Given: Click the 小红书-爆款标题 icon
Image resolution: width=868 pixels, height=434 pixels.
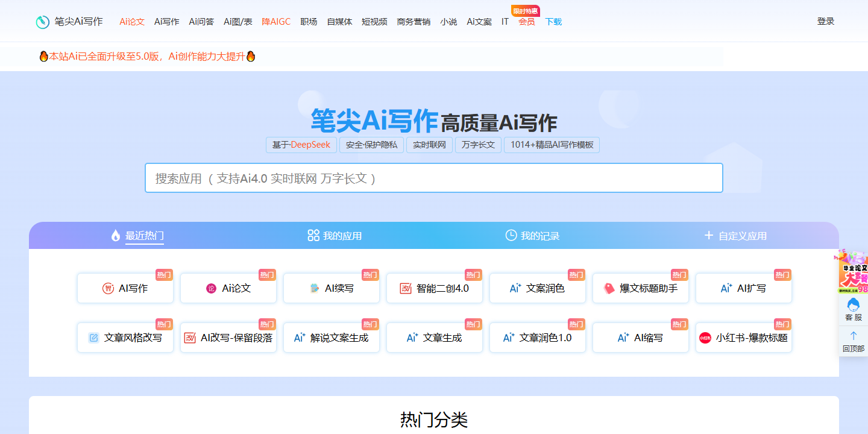Looking at the screenshot, I should click(705, 338).
